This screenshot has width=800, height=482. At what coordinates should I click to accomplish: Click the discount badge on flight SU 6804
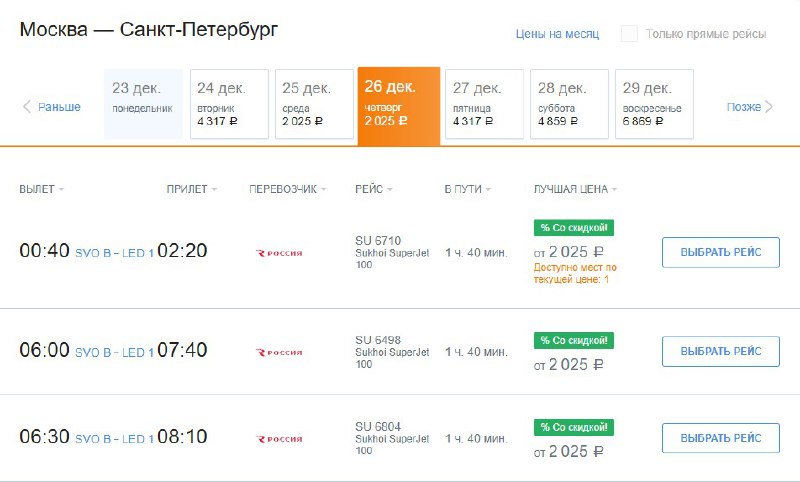pos(573,427)
